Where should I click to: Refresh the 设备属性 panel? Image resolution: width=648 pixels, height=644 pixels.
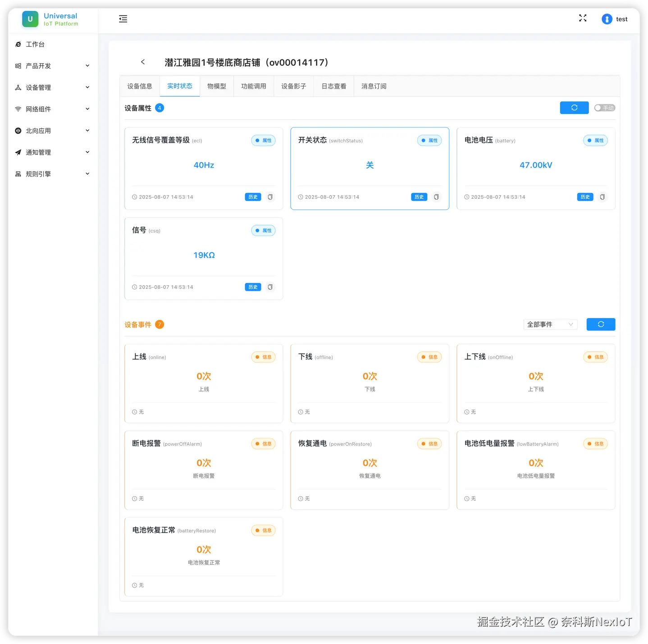pos(574,108)
